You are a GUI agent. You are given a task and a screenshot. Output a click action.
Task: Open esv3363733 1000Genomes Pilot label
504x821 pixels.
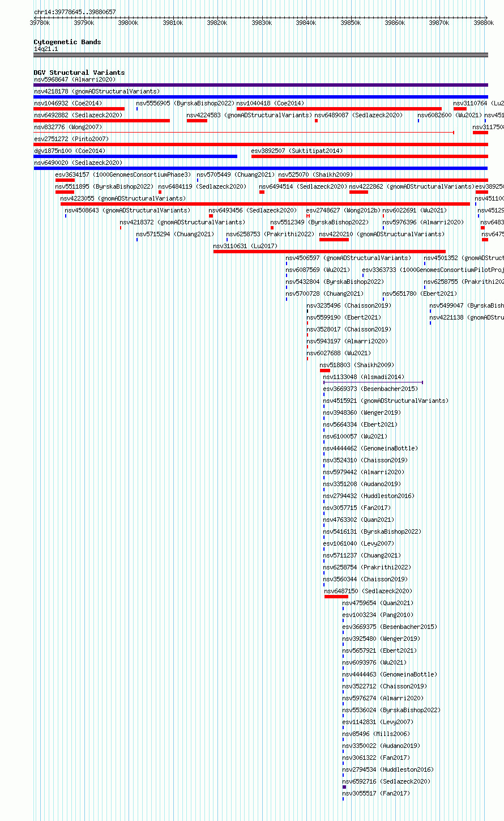click(433, 270)
